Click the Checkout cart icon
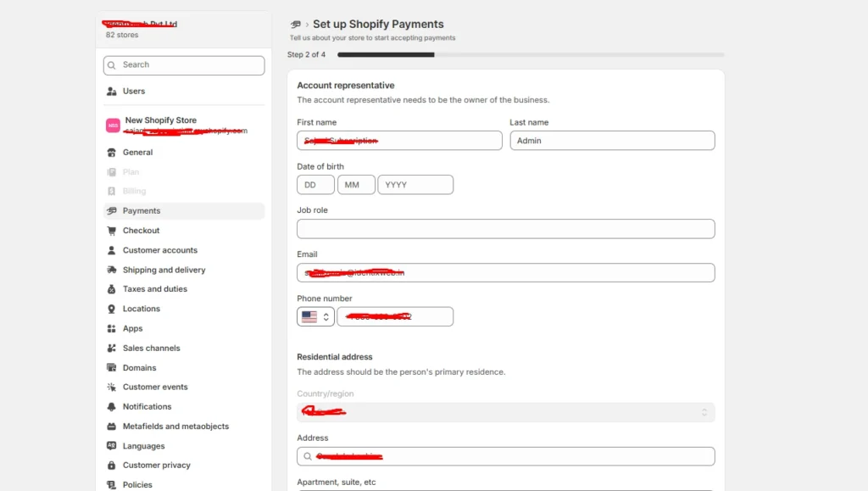Viewport: 868px width, 491px height. (x=111, y=231)
